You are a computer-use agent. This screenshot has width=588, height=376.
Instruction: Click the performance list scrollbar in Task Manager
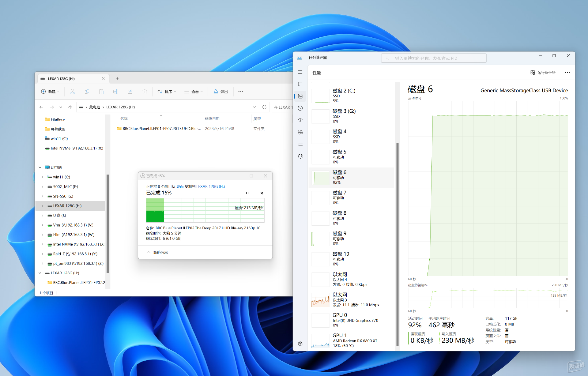(398, 244)
